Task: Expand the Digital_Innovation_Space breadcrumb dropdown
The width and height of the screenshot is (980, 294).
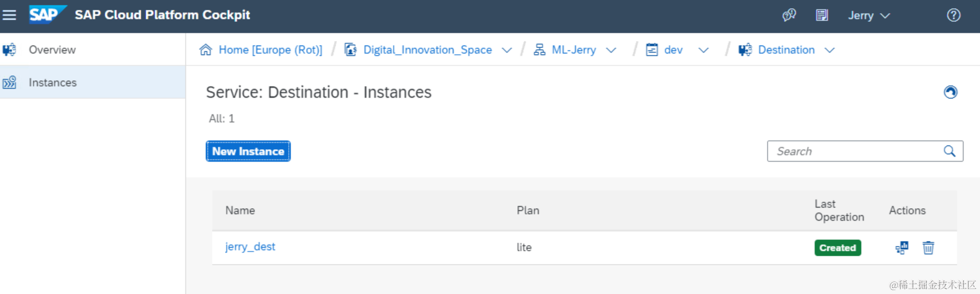Action: click(507, 50)
